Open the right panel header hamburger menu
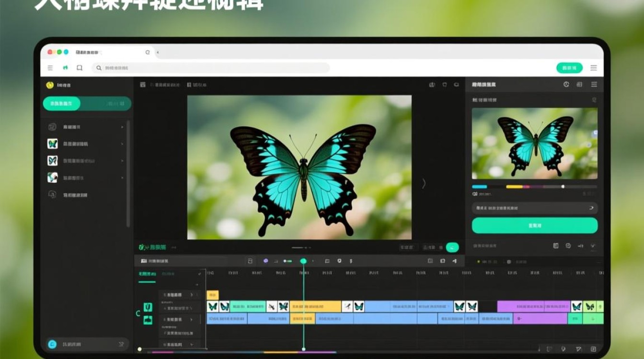 coord(594,84)
